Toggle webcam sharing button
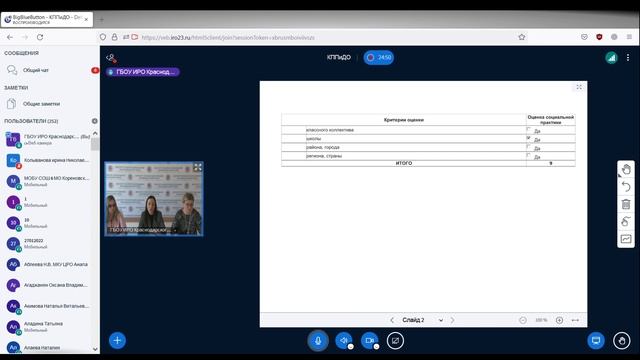The width and height of the screenshot is (640, 360). click(369, 340)
